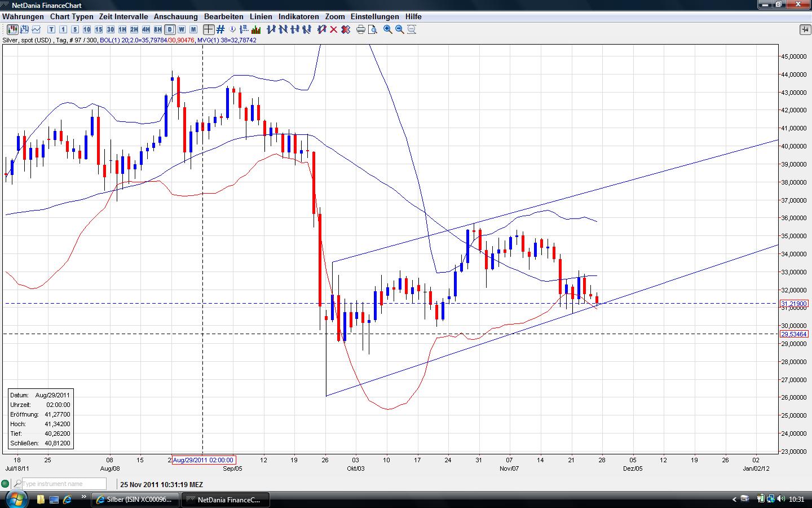Switch to 1H interval
Image resolution: width=812 pixels, height=508 pixels.
(122, 29)
